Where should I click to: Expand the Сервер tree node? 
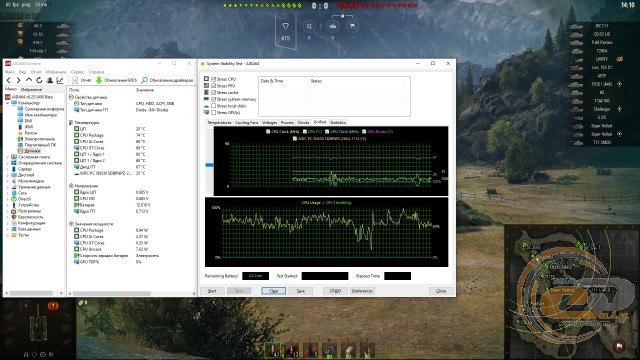pyautogui.click(x=7, y=169)
